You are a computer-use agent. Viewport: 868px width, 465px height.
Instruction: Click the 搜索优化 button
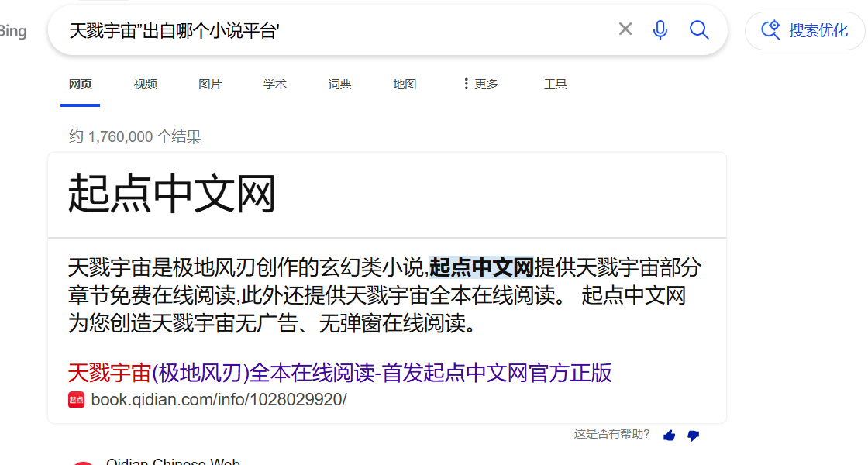[805, 30]
